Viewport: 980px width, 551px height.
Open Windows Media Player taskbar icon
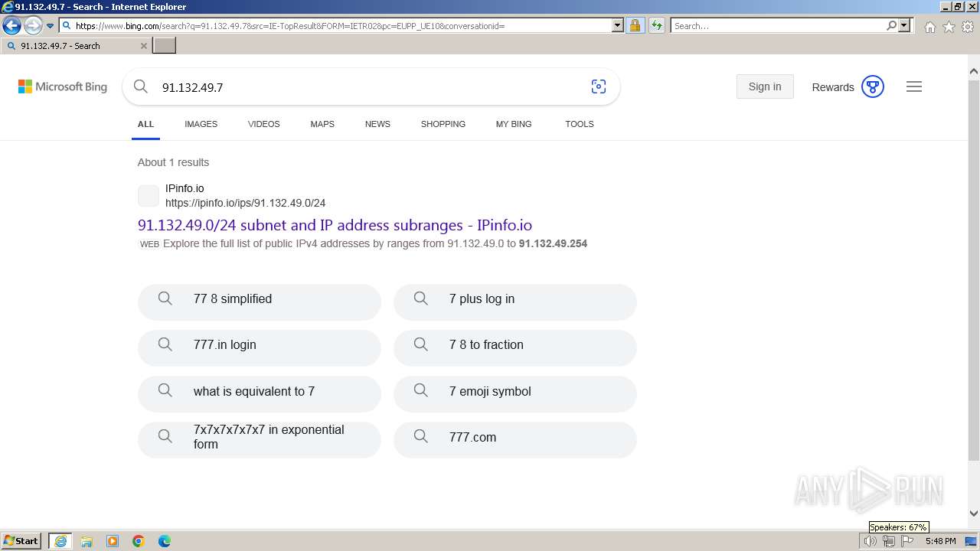click(x=113, y=541)
